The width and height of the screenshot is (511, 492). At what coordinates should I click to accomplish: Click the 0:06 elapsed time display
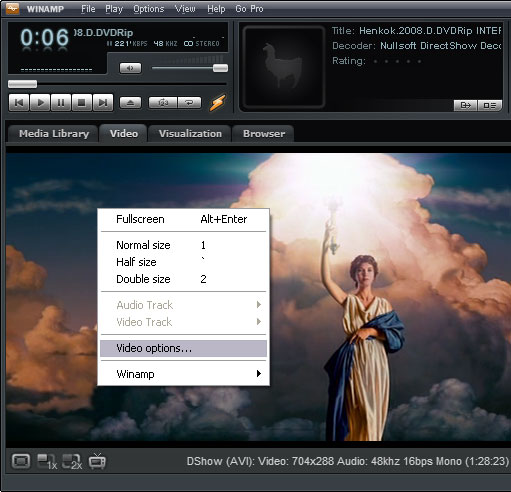(44, 37)
